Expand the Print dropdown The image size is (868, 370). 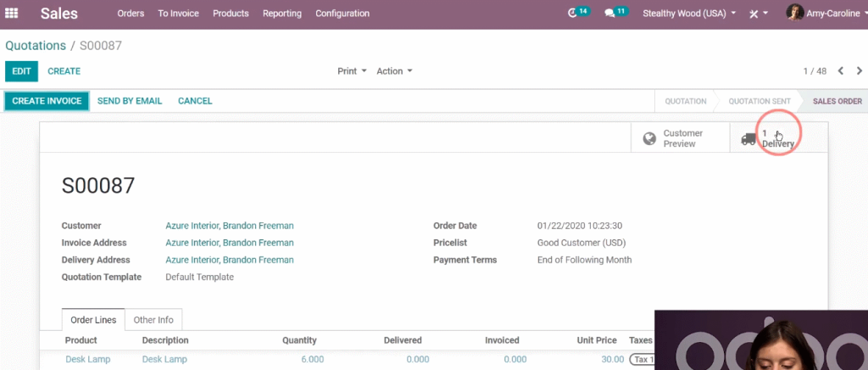[352, 71]
